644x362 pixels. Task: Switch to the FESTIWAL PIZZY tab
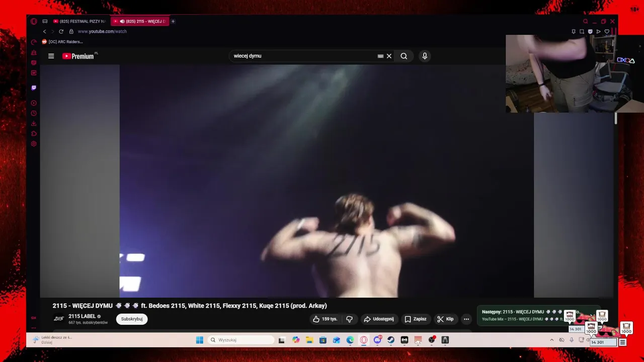click(x=79, y=21)
